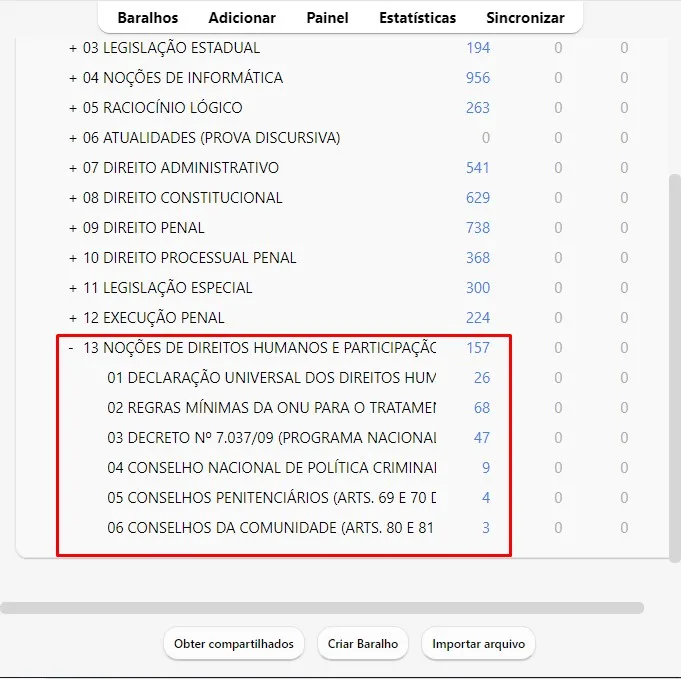Collapse the 13 NOÇÕES DE DIREITOS HUMANOS deck
This screenshot has height=679, width=681.
(x=71, y=348)
